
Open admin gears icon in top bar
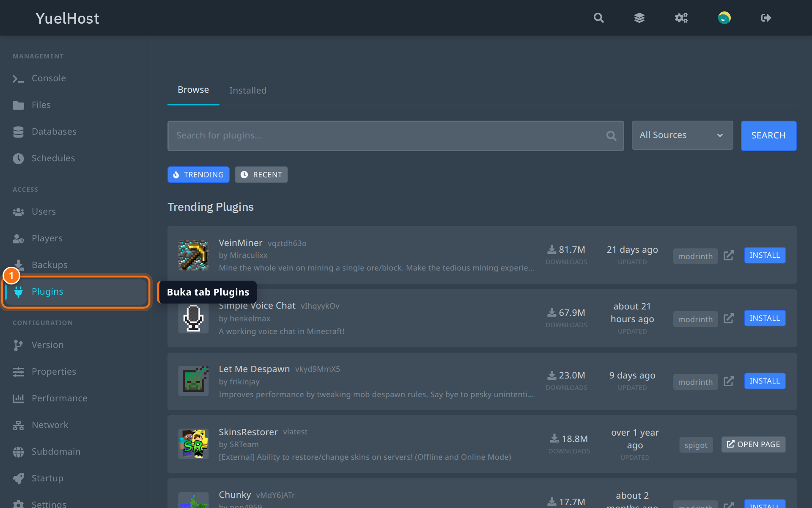click(x=681, y=18)
